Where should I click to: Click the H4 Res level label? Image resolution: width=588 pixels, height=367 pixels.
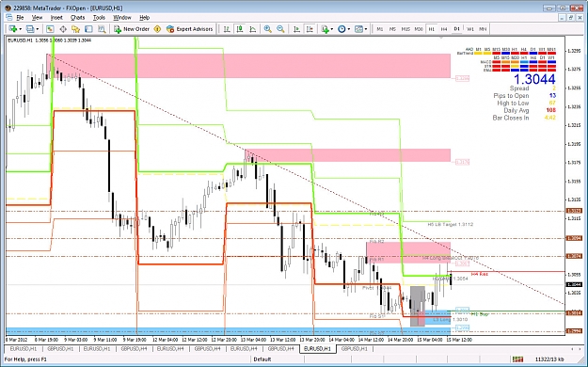coord(480,275)
